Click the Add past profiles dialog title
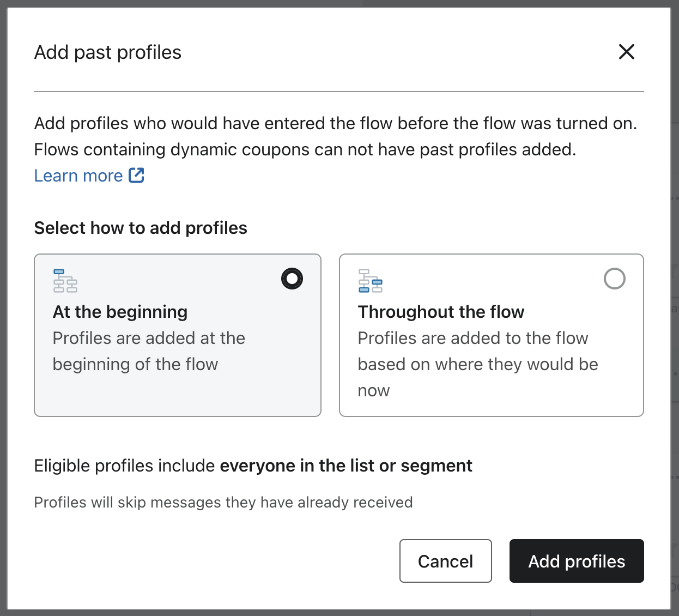This screenshot has height=616, width=679. [x=107, y=52]
